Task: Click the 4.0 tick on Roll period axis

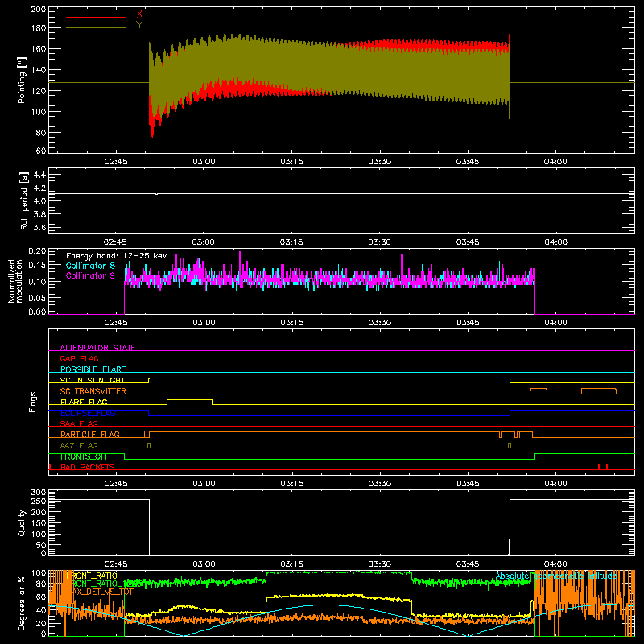Action: [39, 201]
